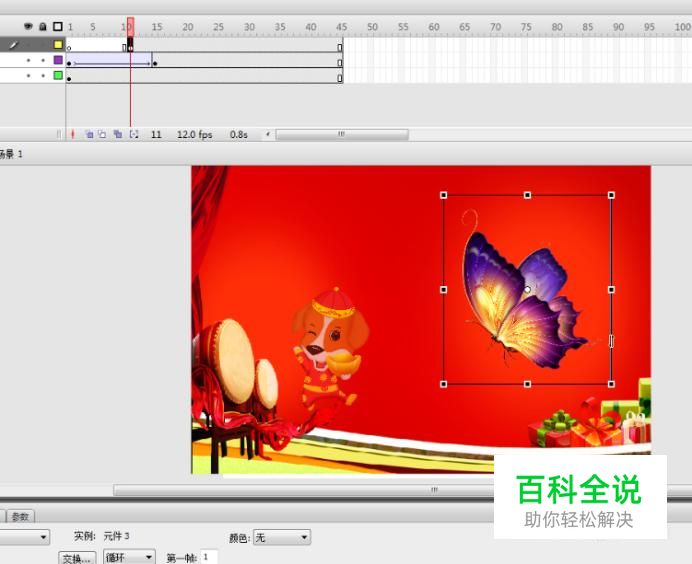The image size is (692, 564).
Task: Toggle visibility dot of the green layer
Action: pos(28,76)
